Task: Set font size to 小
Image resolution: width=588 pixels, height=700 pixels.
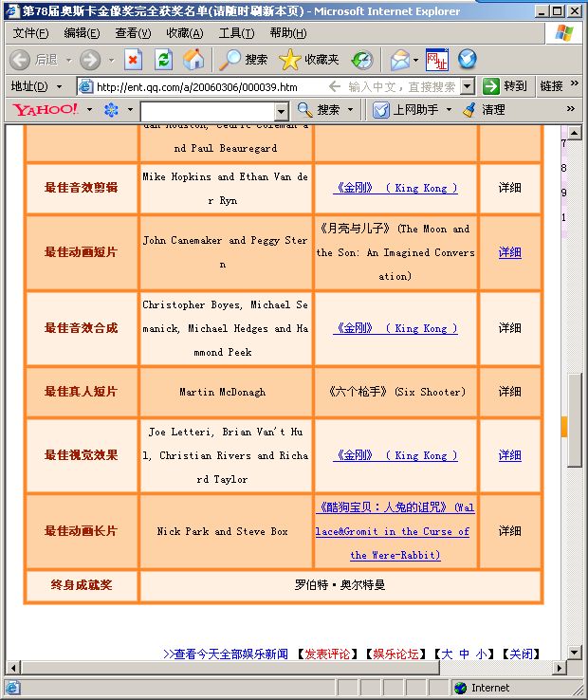Action: (482, 654)
